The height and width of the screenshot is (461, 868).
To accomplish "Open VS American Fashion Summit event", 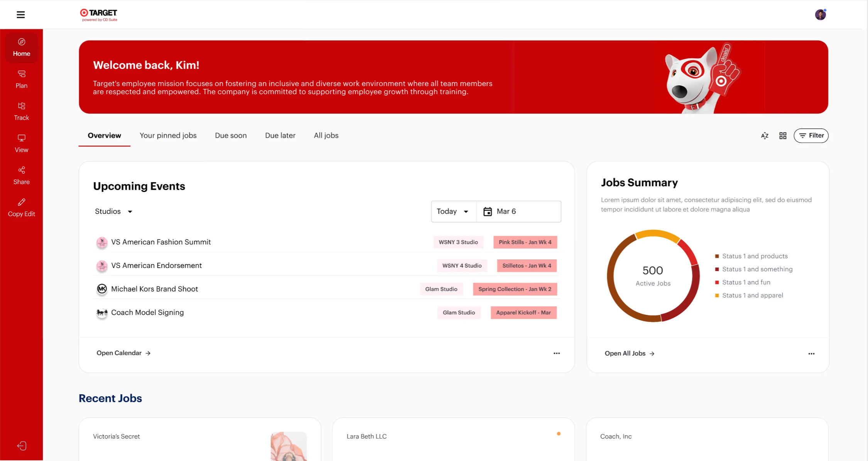I will (161, 242).
